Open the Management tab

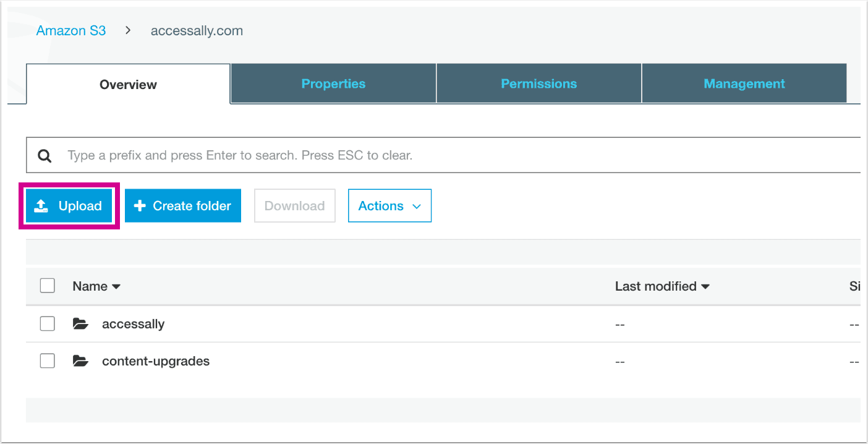pyautogui.click(x=744, y=83)
